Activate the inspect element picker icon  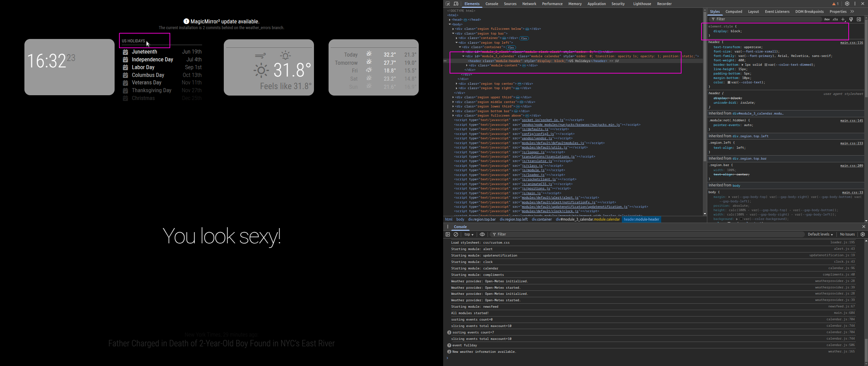coord(448,4)
